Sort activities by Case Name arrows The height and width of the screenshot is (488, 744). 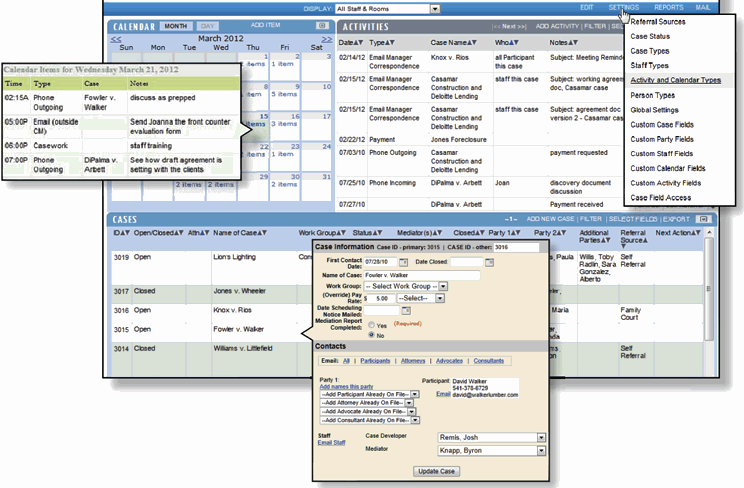(x=472, y=43)
